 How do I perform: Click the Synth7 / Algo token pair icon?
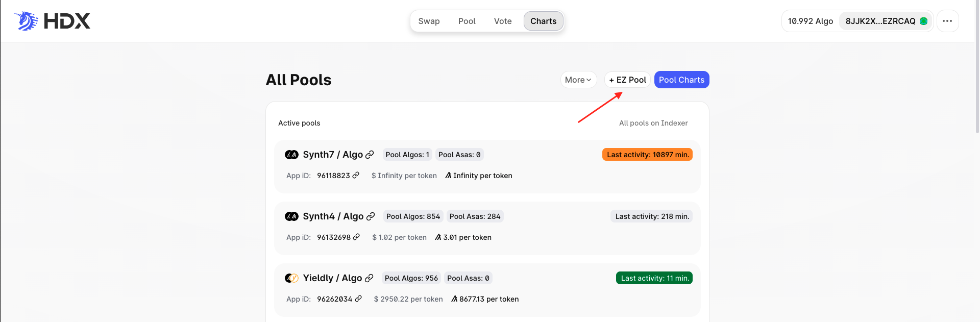[291, 155]
